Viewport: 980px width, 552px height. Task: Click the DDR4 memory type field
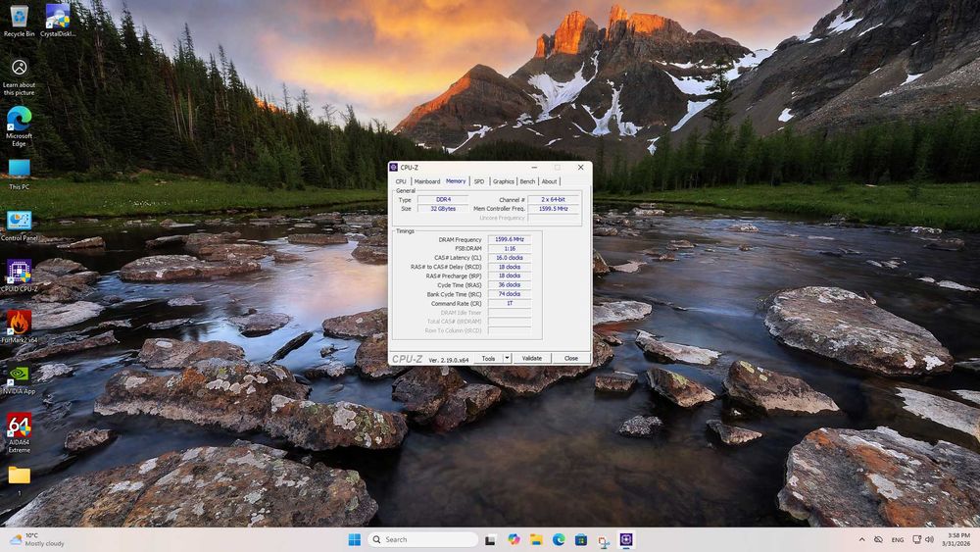443,199
